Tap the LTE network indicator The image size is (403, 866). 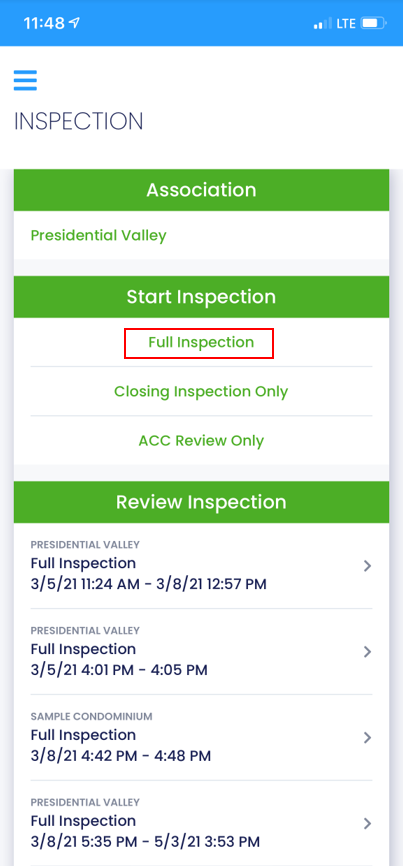[346, 24]
